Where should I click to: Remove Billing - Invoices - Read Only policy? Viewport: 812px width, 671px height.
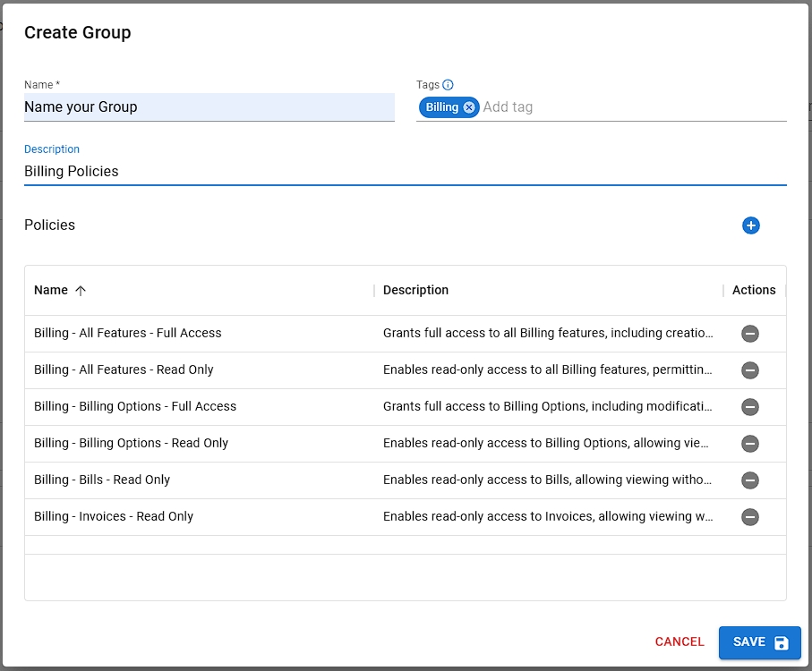click(750, 517)
